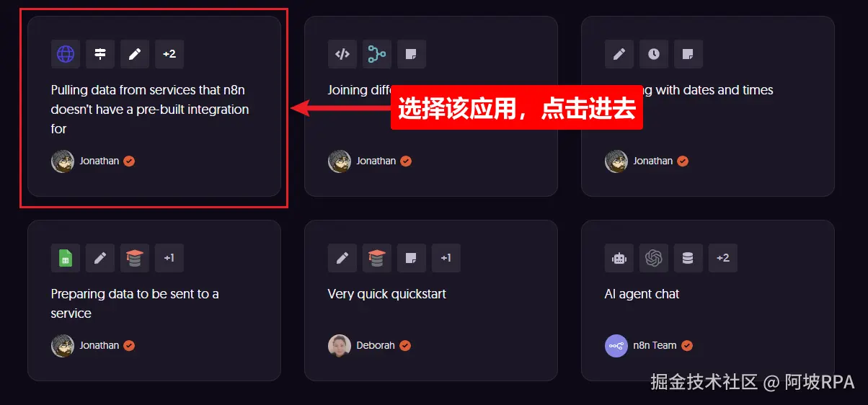The height and width of the screenshot is (405, 868).
Task: Click the database stack icon in AI card
Action: point(688,258)
